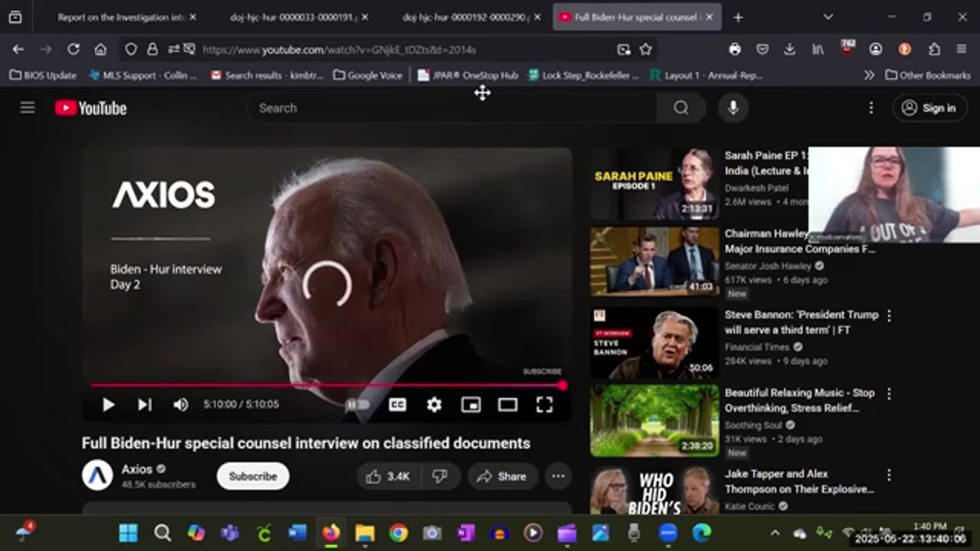Open options menu for Steve Bannon video
Screen dimensions: 980x551
pyautogui.click(x=889, y=315)
